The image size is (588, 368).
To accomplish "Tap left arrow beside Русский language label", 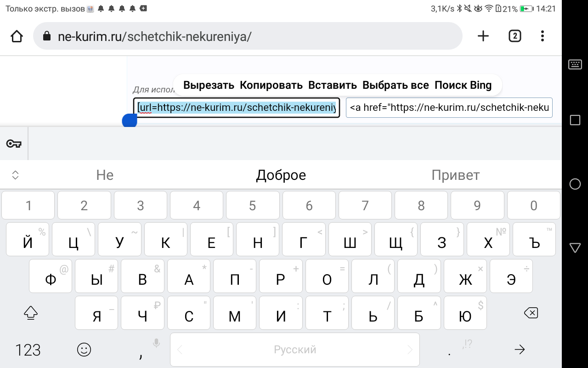I will pyautogui.click(x=179, y=350).
